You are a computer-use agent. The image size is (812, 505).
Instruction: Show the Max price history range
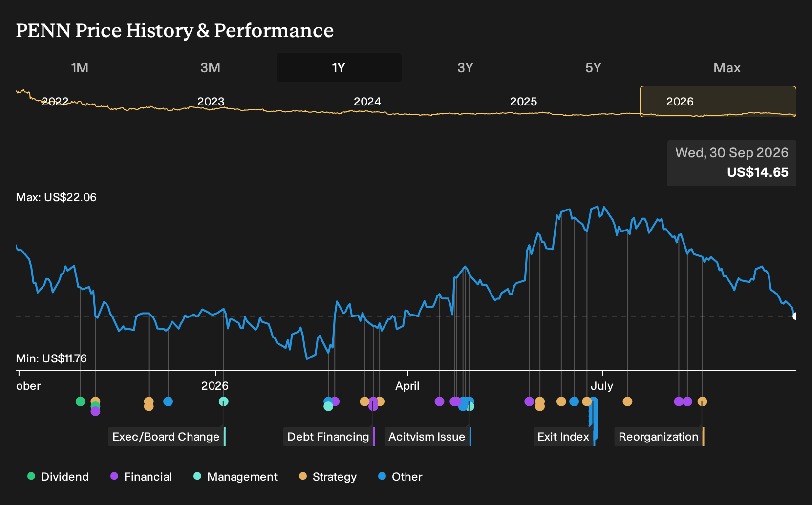[727, 67]
